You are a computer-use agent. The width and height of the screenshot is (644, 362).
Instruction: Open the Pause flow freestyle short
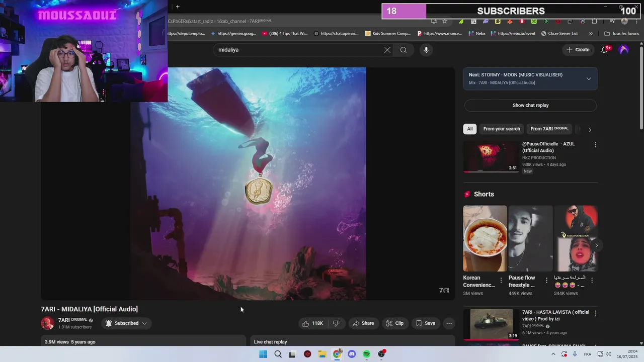(x=530, y=238)
